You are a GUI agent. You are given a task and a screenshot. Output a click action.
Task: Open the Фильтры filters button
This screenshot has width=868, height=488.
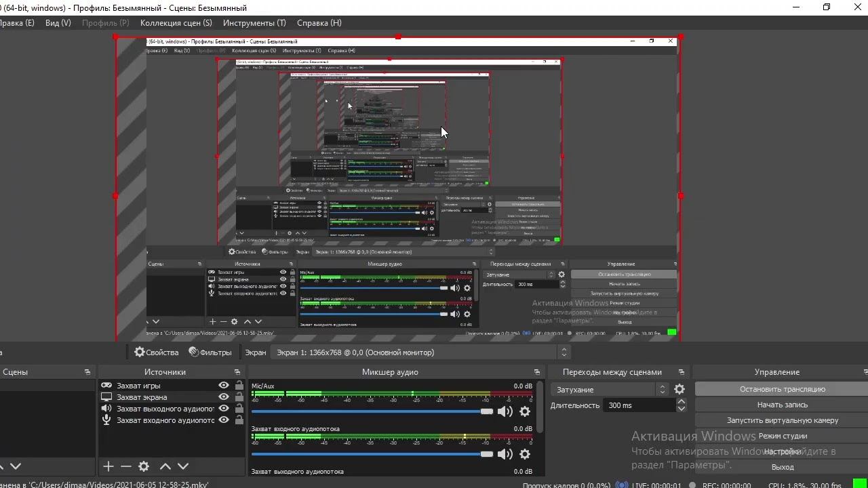pyautogui.click(x=210, y=352)
